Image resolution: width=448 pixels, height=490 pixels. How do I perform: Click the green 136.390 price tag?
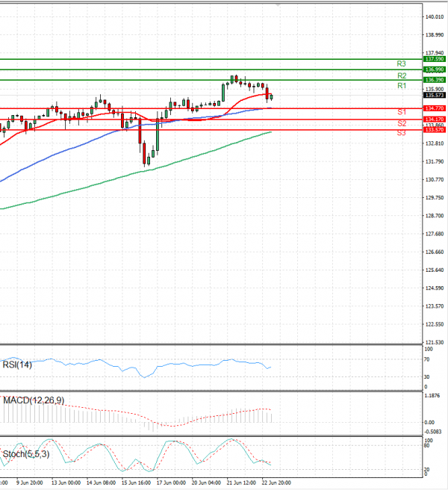click(435, 80)
